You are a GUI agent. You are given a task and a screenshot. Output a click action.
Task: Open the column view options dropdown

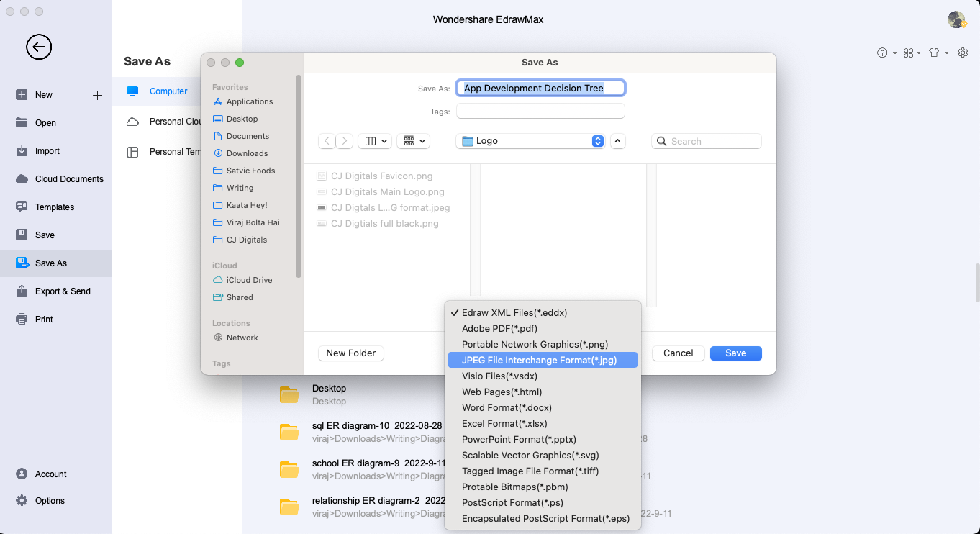(375, 141)
